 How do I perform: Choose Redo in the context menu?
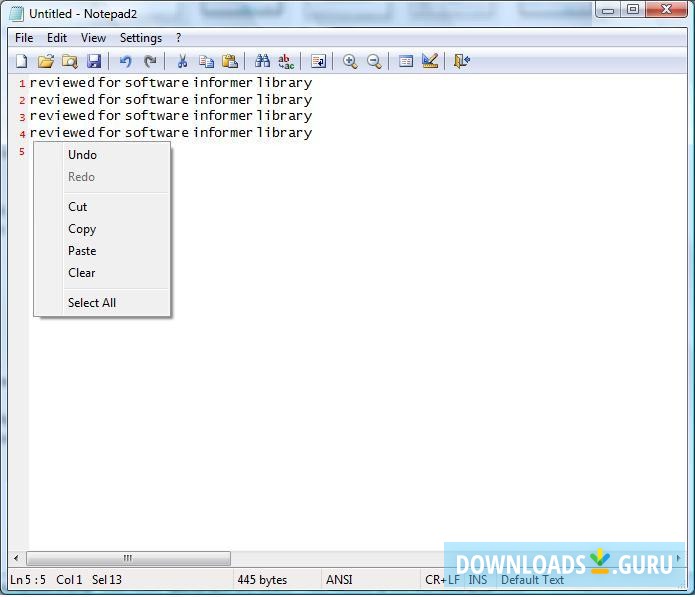tap(102, 177)
